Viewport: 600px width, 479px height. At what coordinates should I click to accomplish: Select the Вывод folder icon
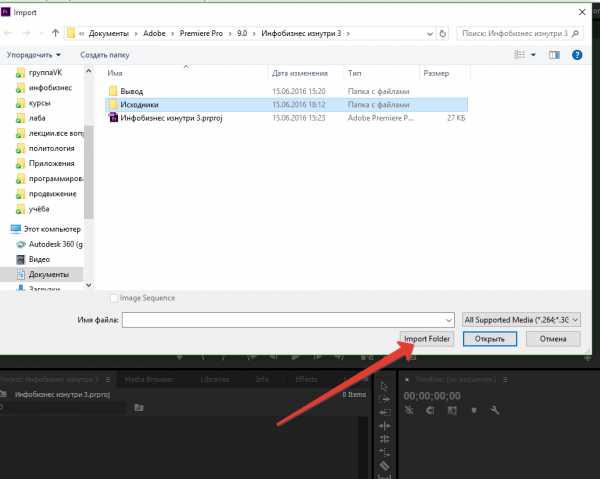click(x=113, y=91)
